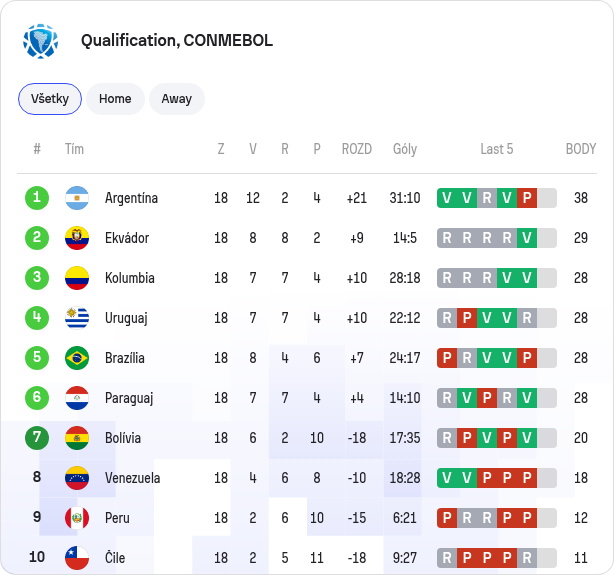
Task: Click the Bolivia flag icon
Action: pos(77,438)
